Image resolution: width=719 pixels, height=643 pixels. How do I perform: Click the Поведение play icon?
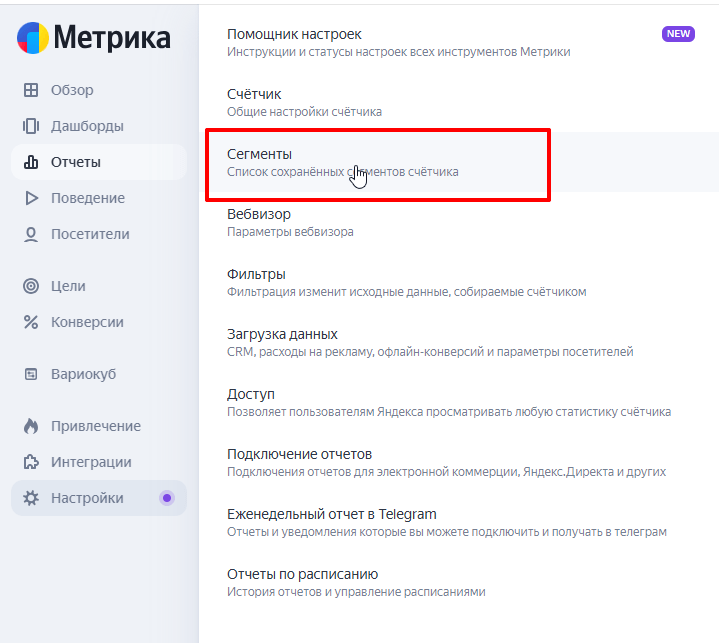pos(31,198)
